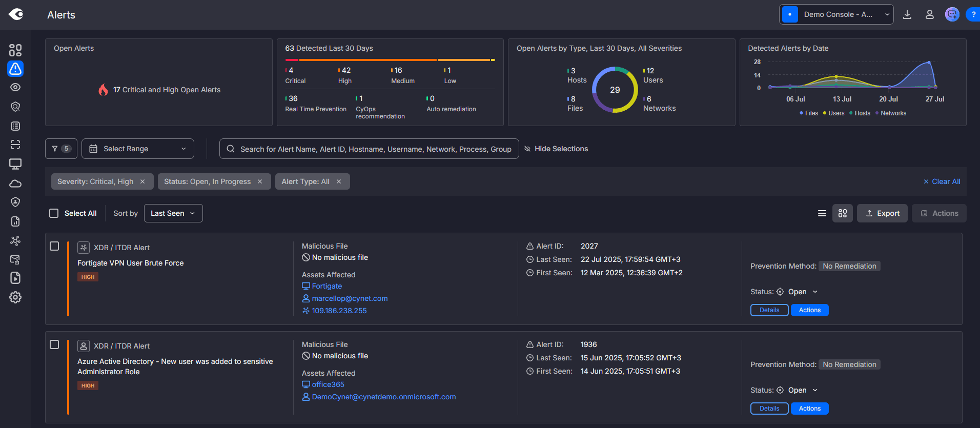The image size is (980, 428).
Task: Open the file play icon in the sidebar
Action: pos(15,278)
